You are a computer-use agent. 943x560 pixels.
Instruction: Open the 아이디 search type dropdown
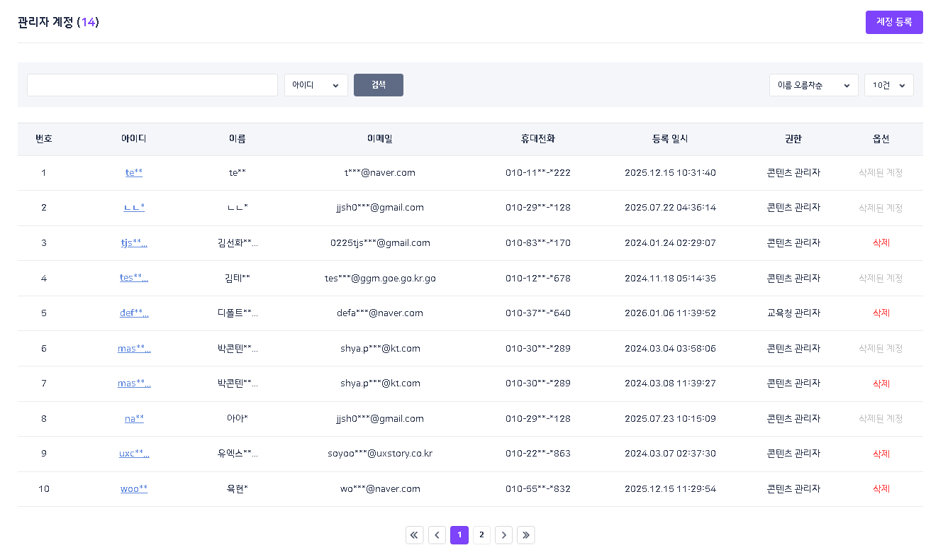(x=316, y=85)
